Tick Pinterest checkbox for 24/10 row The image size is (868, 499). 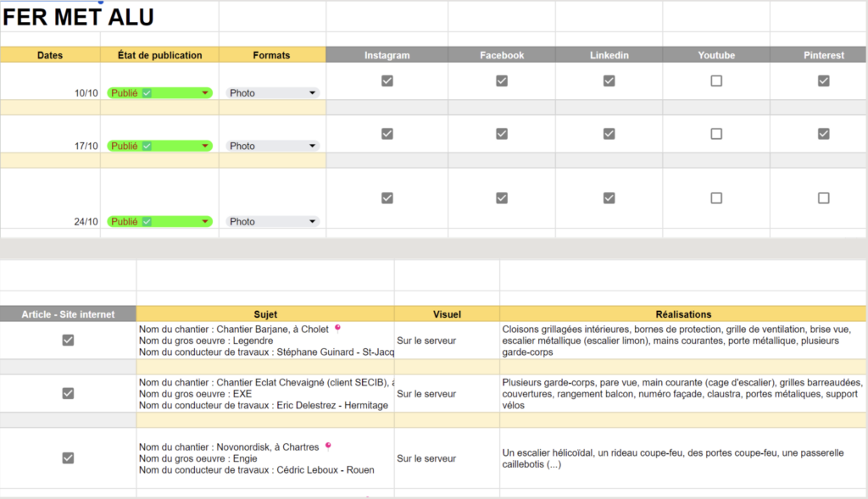click(x=824, y=198)
